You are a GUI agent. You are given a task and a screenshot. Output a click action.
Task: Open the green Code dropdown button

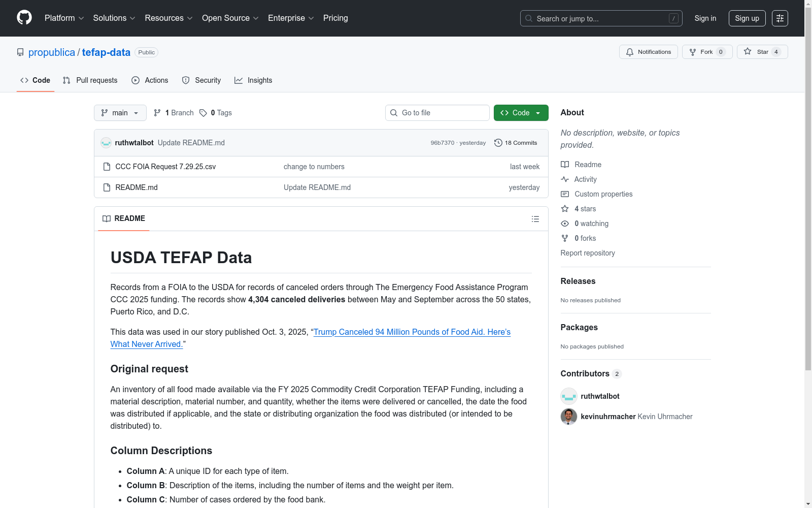pos(521,113)
